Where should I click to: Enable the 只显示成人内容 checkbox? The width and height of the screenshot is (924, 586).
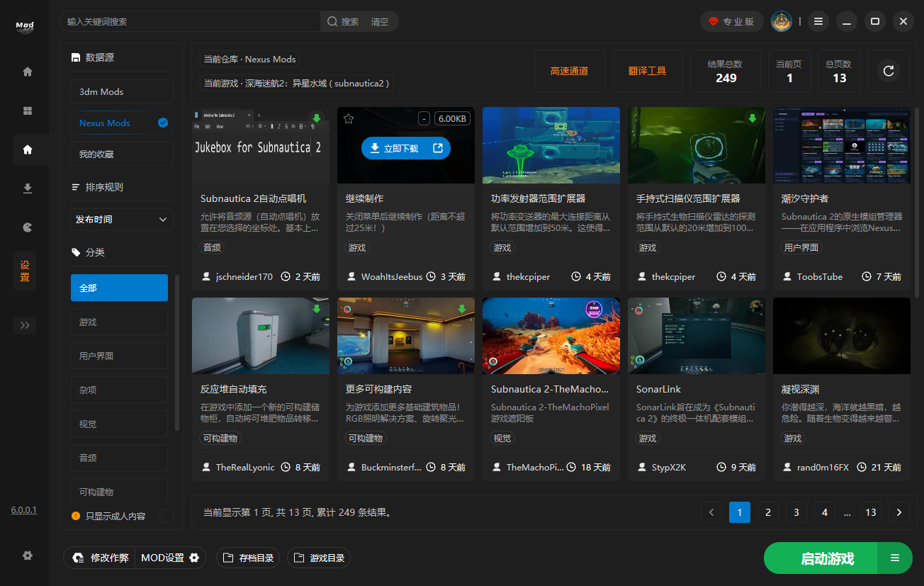pyautogui.click(x=167, y=516)
